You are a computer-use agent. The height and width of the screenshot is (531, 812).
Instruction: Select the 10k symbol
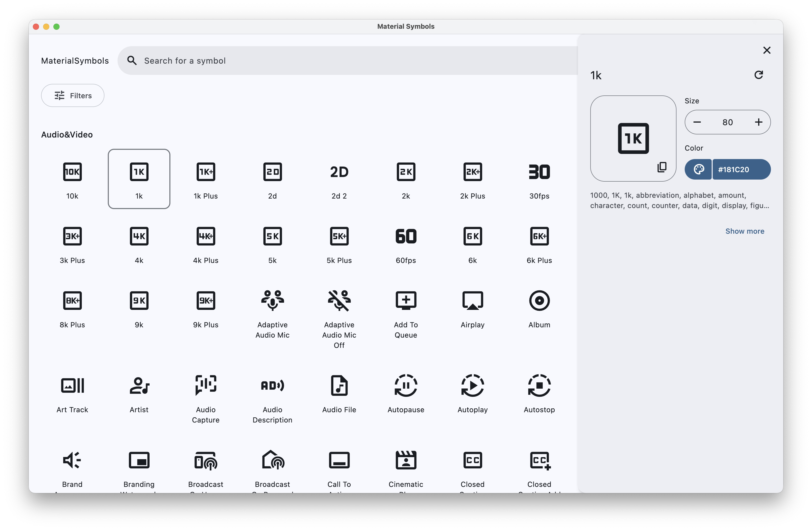72,179
